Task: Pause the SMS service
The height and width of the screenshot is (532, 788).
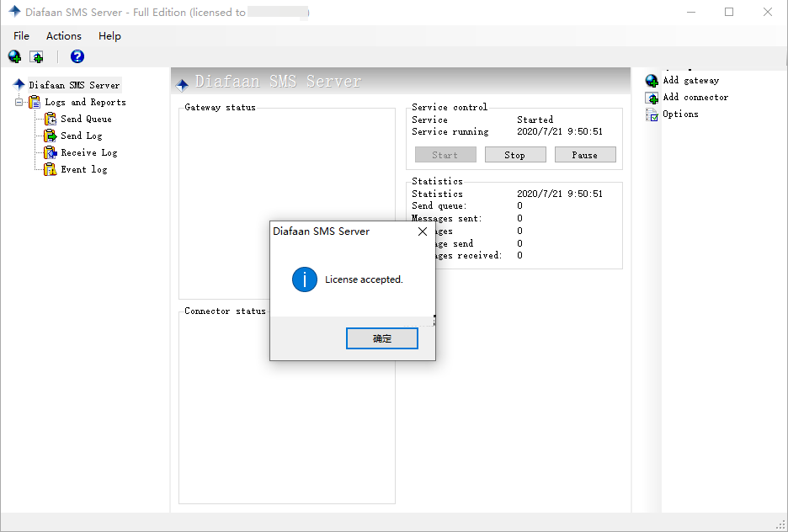Action: 585,155
